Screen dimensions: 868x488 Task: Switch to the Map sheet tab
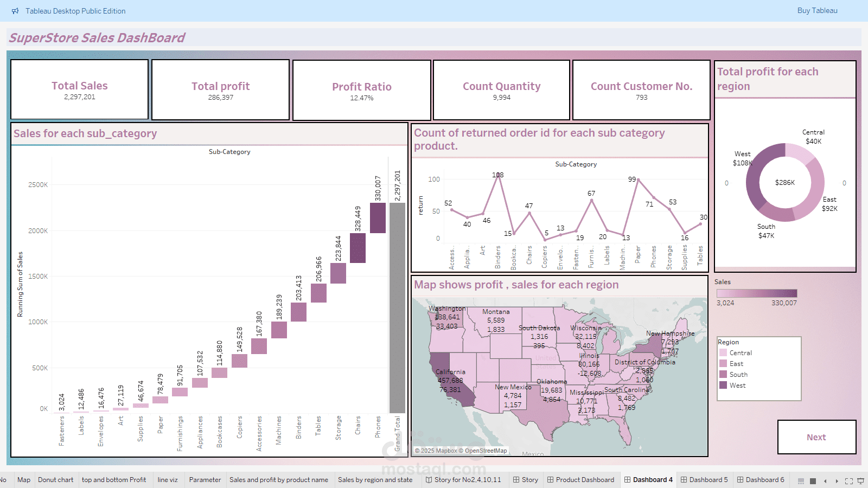(x=24, y=480)
